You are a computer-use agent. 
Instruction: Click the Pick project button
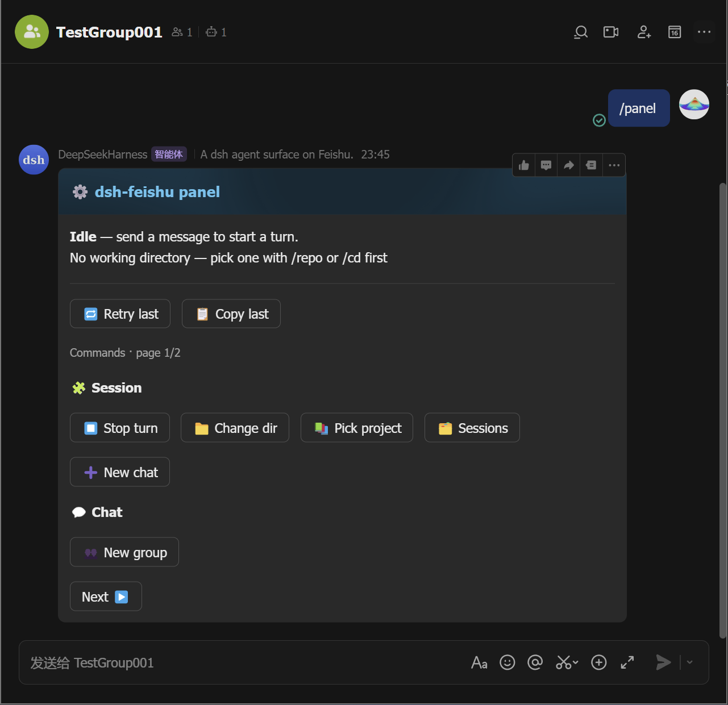[357, 428]
